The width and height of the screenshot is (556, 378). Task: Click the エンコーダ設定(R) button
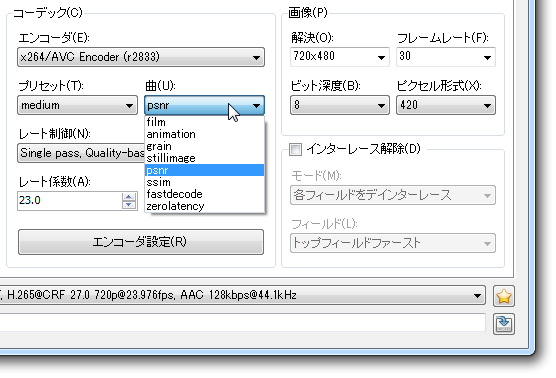coord(141,242)
